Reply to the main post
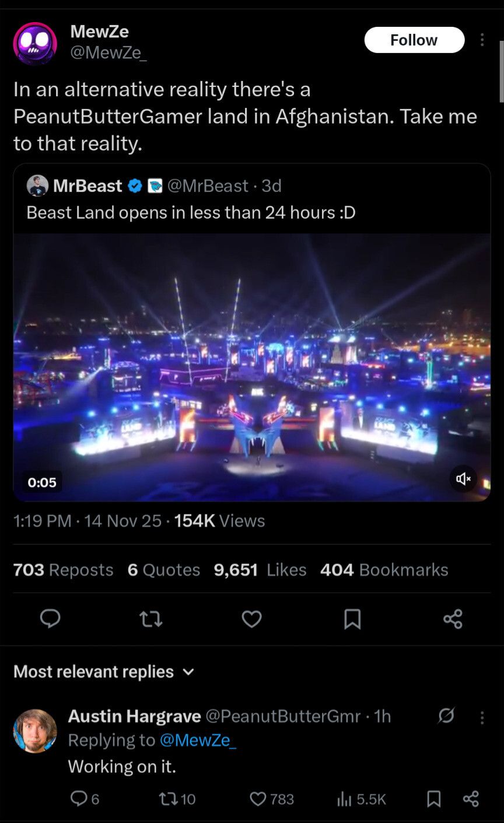 click(x=50, y=618)
